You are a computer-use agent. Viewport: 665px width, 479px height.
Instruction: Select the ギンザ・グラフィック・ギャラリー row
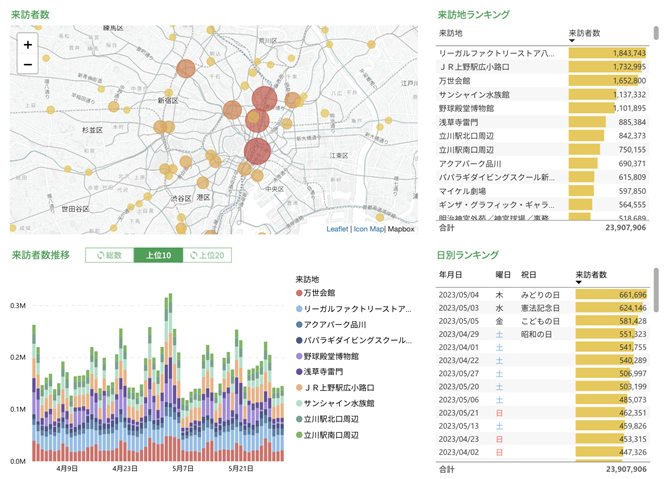tap(542, 205)
